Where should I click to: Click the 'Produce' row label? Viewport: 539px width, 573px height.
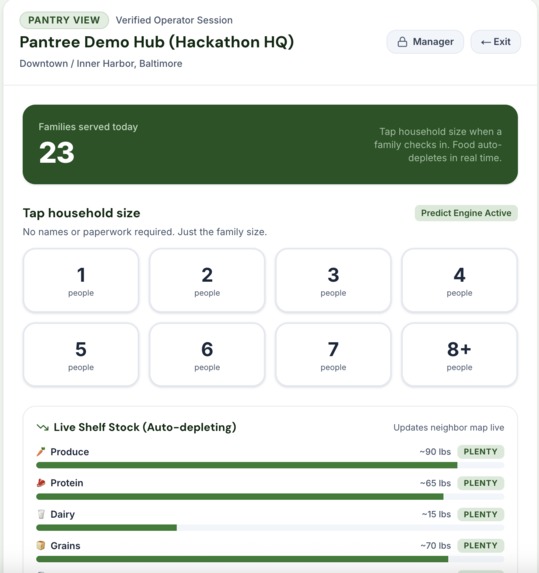coord(70,452)
